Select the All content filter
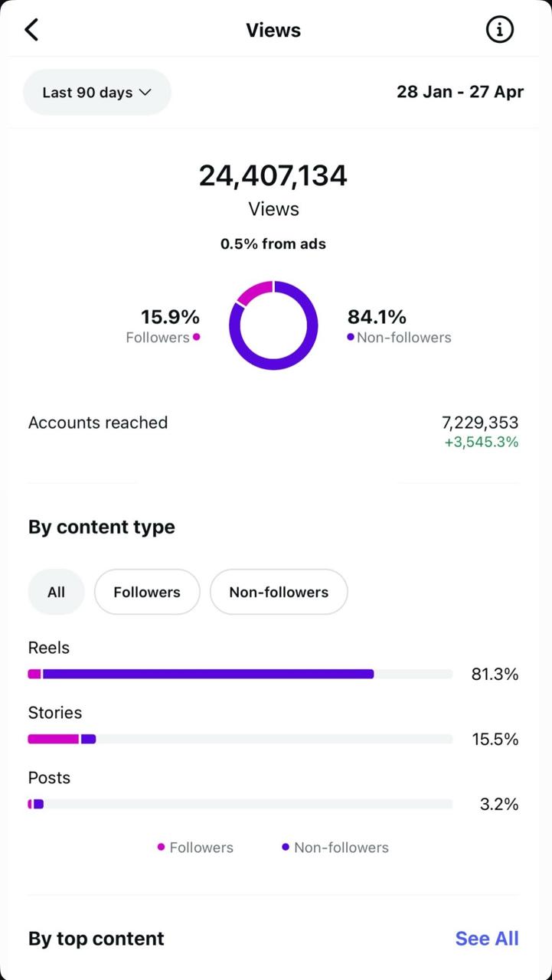The height and width of the screenshot is (980, 552). click(56, 592)
